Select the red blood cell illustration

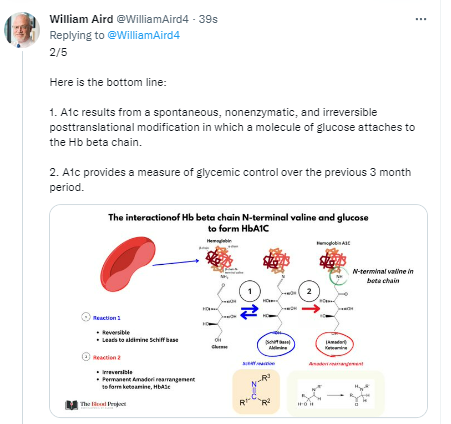tap(128, 263)
